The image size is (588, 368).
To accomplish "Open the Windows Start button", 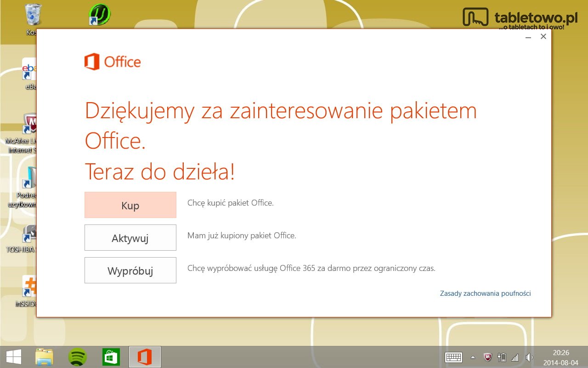I will 13,357.
